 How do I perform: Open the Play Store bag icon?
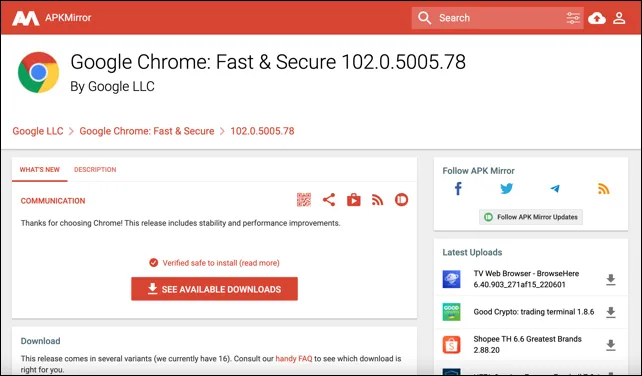[x=354, y=200]
